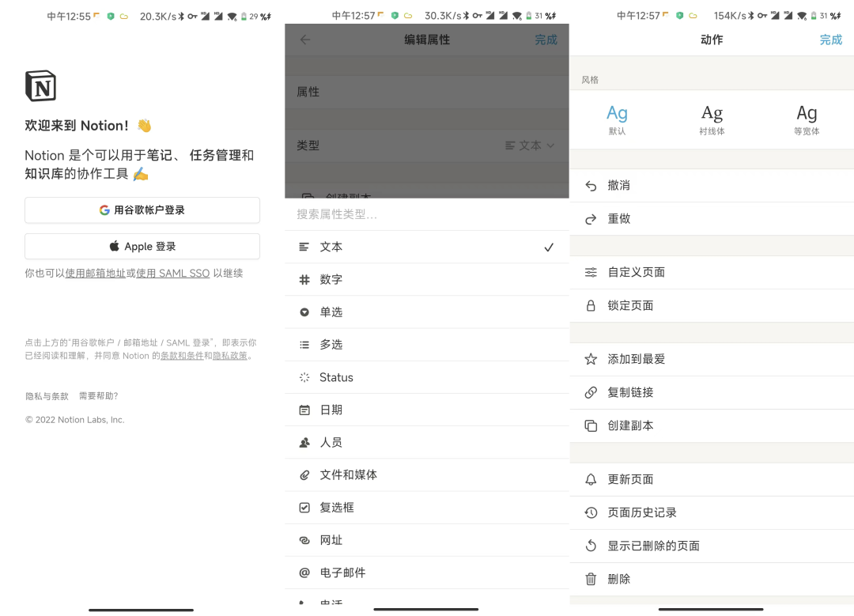The height and width of the screenshot is (616, 854).
Task: Click the 更新页面 bell icon
Action: point(591,479)
